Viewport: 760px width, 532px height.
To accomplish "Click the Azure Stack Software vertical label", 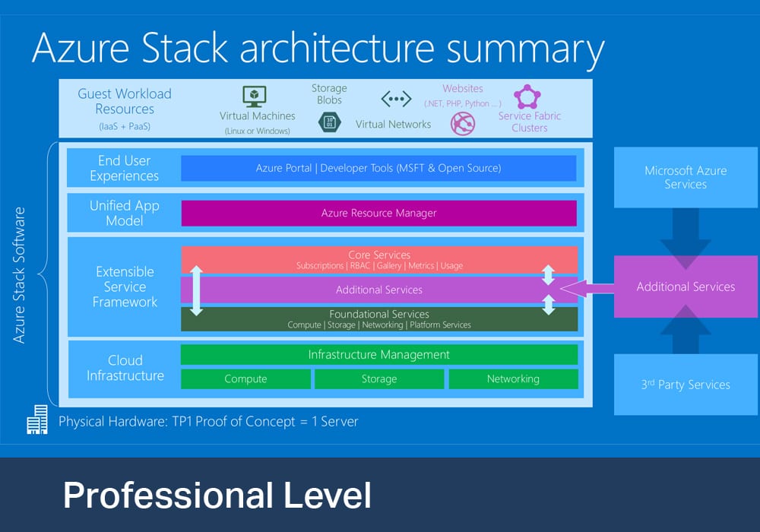I will 19,275.
